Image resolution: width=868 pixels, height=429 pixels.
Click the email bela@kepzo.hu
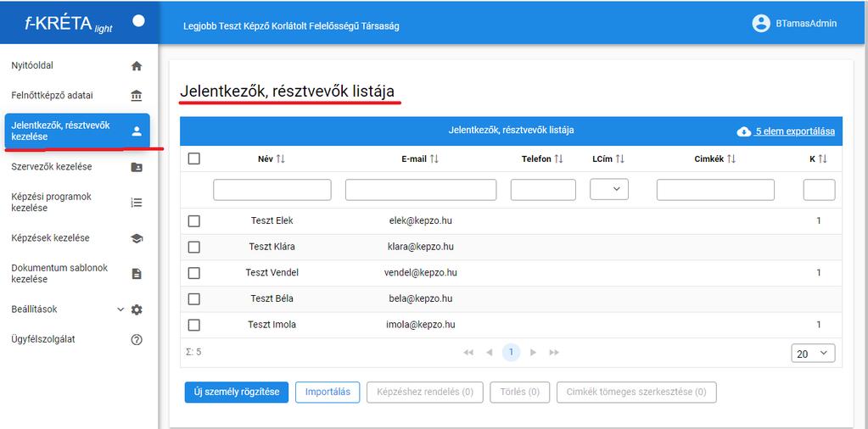421,298
